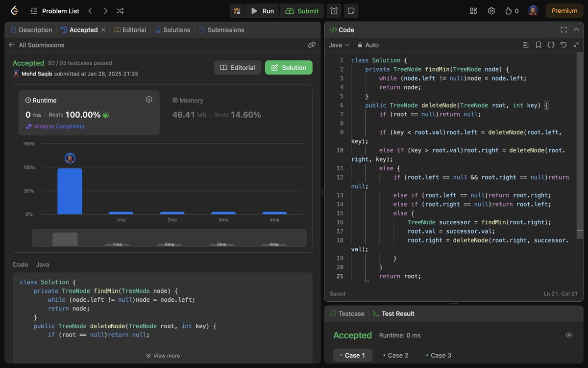Click the curly braces snippet icon
Viewport: 588px width, 368px height.
(551, 45)
